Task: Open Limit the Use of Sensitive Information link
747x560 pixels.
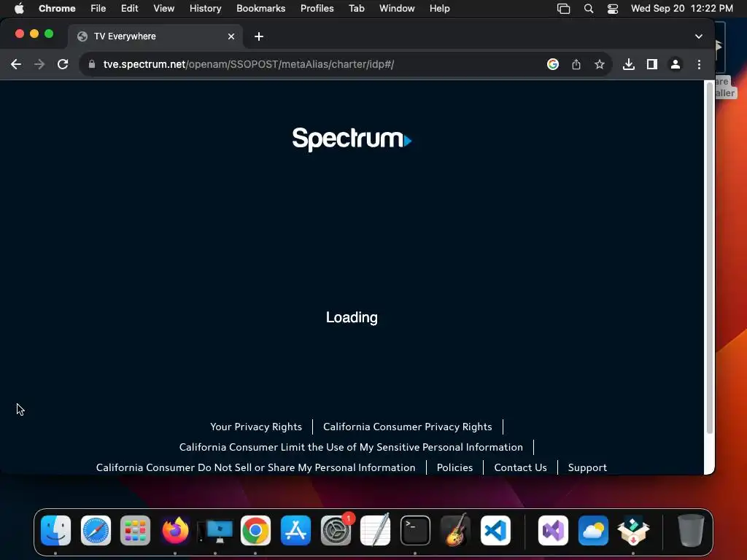Action: click(x=351, y=447)
